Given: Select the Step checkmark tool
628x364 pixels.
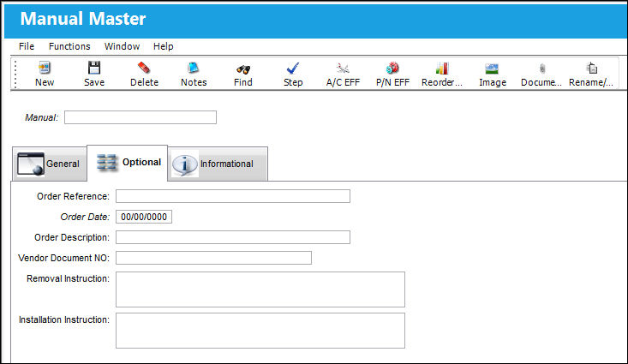Looking at the screenshot, I should coord(293,74).
